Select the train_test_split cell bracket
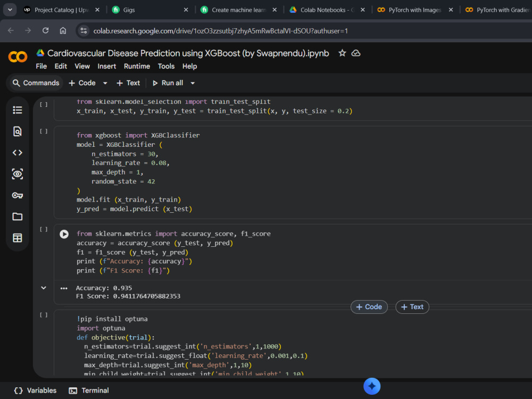 click(44, 104)
